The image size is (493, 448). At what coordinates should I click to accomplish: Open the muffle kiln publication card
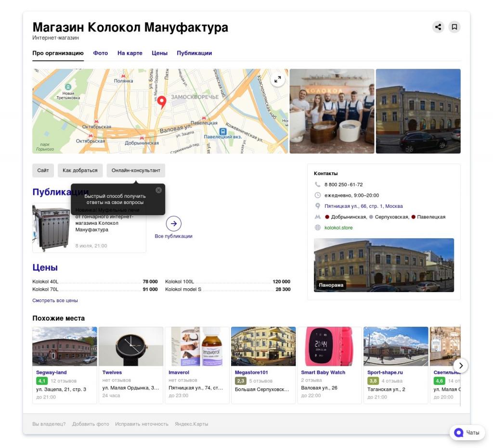point(89,228)
